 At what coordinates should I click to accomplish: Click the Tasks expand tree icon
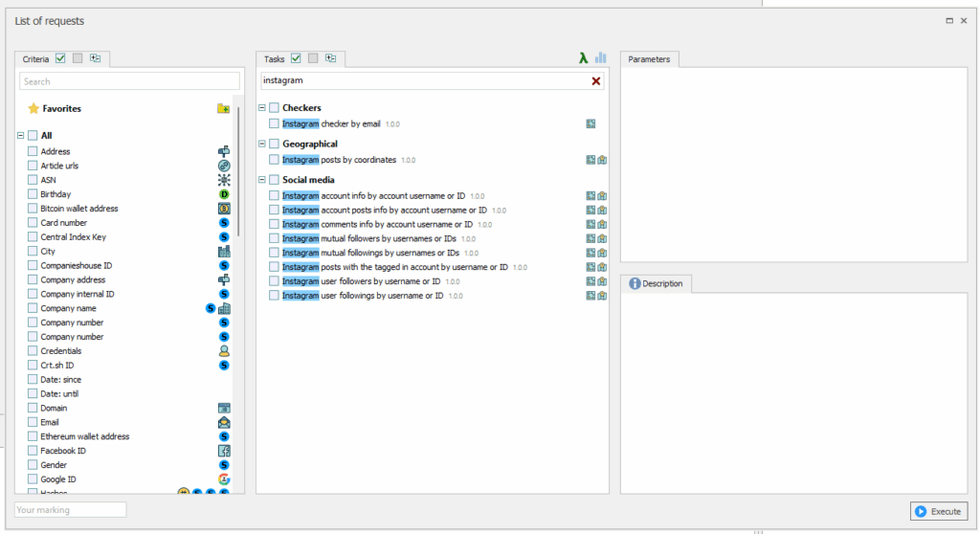coord(330,58)
